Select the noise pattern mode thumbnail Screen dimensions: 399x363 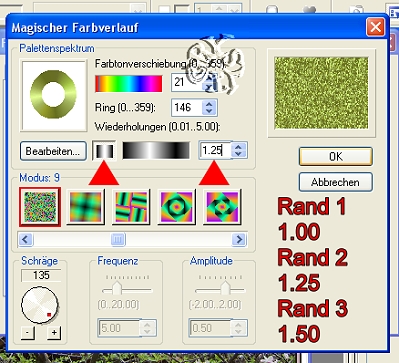coord(40,207)
